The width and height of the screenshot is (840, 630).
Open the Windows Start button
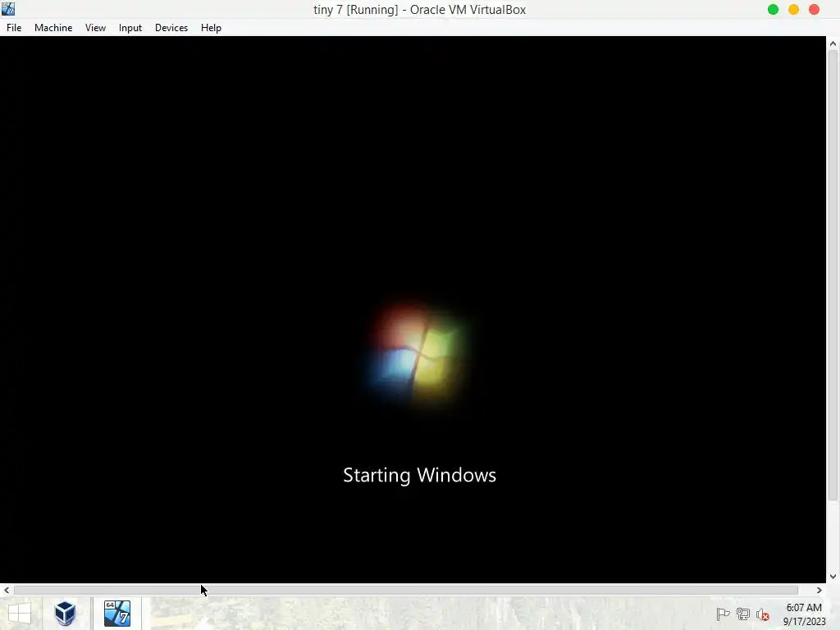(x=20, y=614)
